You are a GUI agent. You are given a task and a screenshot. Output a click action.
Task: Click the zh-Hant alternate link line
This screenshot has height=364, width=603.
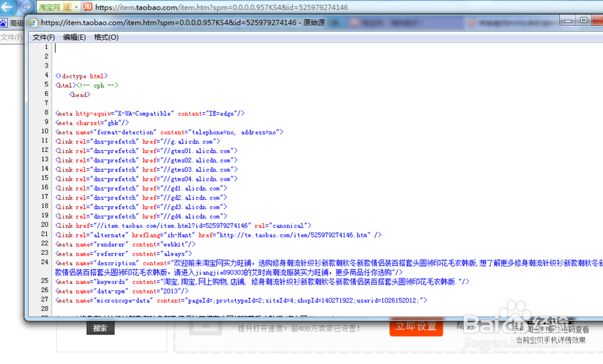[x=218, y=235]
